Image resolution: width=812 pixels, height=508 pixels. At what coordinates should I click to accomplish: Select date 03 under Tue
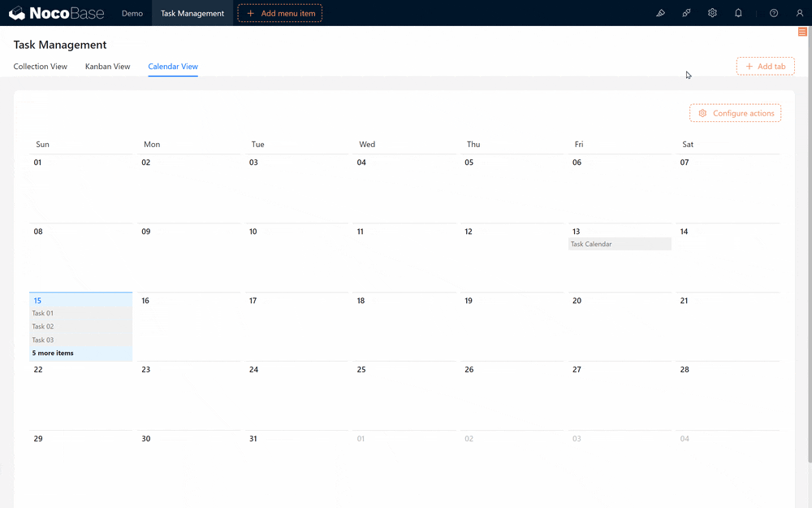253,163
